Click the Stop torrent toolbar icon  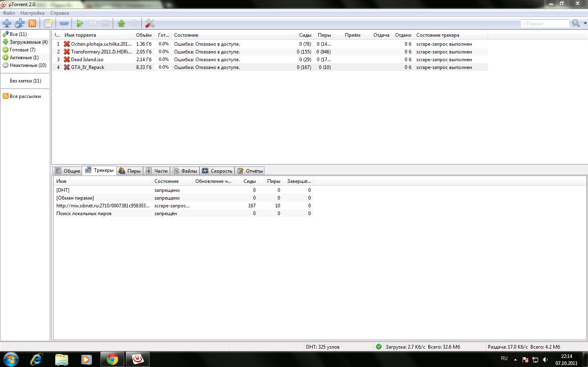tap(105, 23)
